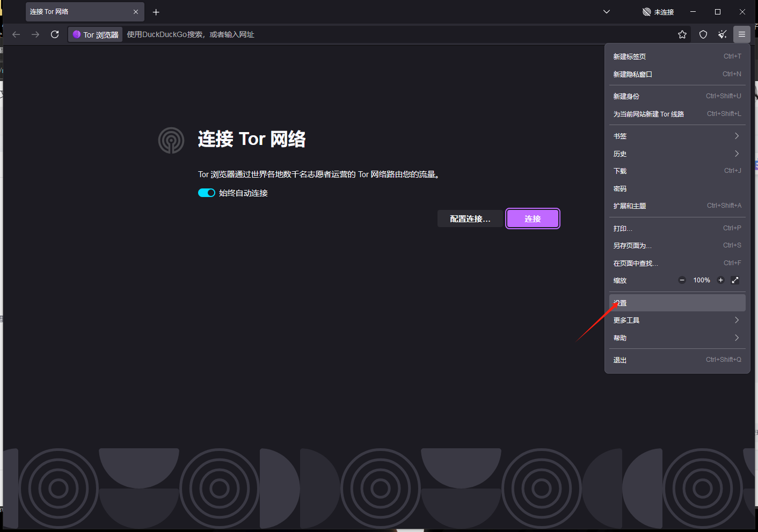Open 下载 from the menu
Viewport: 758px width, 532px height.
click(x=677, y=171)
